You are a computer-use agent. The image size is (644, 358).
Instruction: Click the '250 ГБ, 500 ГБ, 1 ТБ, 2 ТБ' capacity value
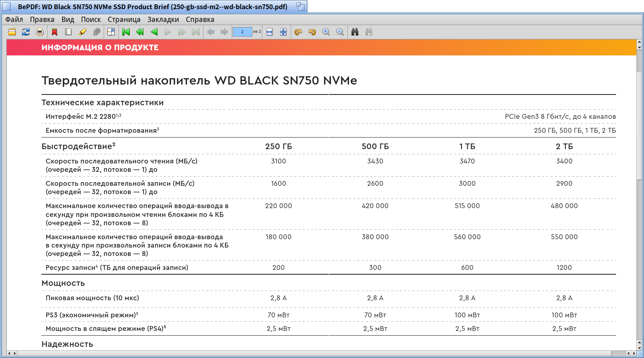pos(575,130)
